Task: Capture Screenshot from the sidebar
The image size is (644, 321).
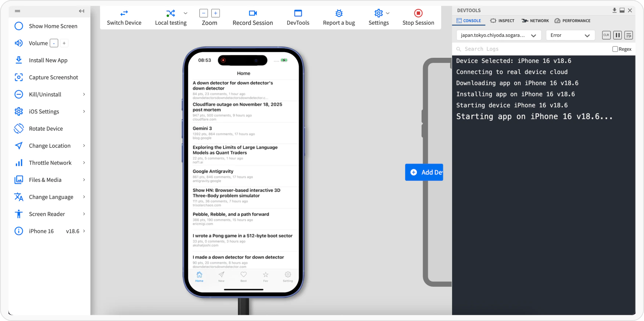Action: 46,77
